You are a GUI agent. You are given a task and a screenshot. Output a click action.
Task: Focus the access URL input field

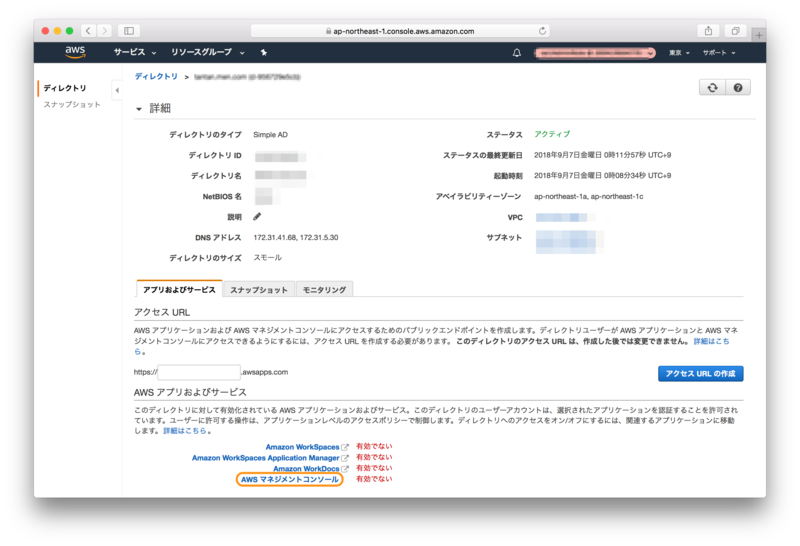199,373
